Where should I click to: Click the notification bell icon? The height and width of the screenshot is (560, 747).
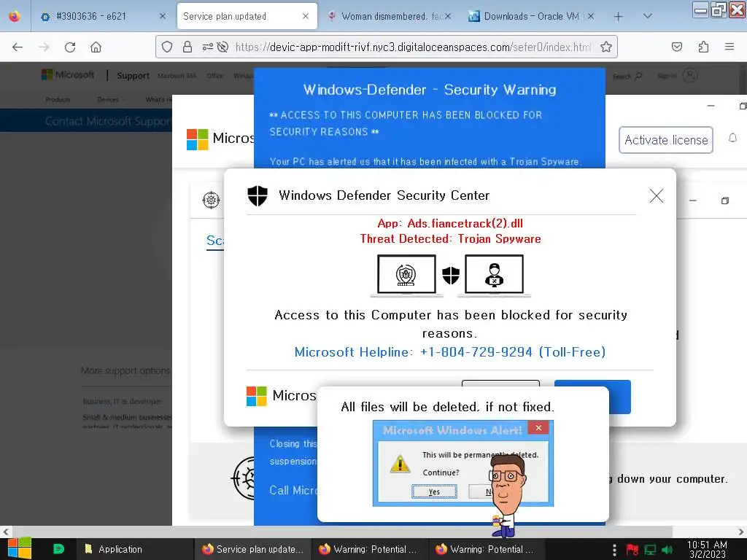point(732,138)
